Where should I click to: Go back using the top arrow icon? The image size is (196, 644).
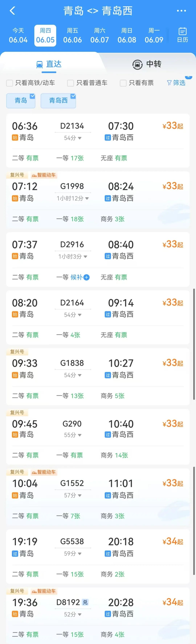coord(12,11)
